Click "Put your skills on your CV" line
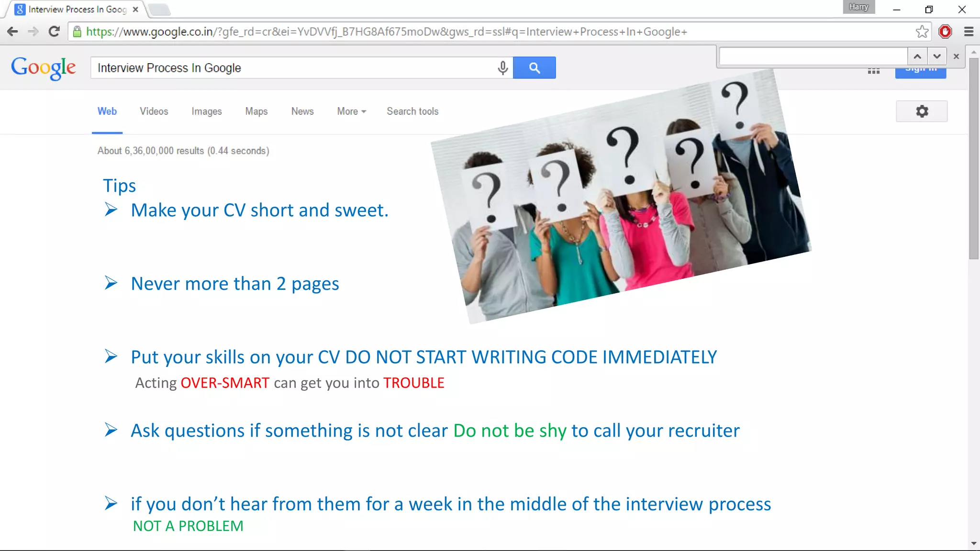This screenshot has height=551, width=980. pos(424,357)
